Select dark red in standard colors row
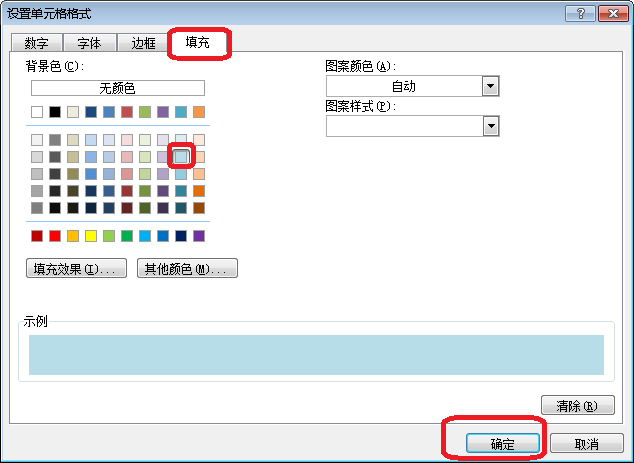This screenshot has width=634, height=463. pos(37,236)
